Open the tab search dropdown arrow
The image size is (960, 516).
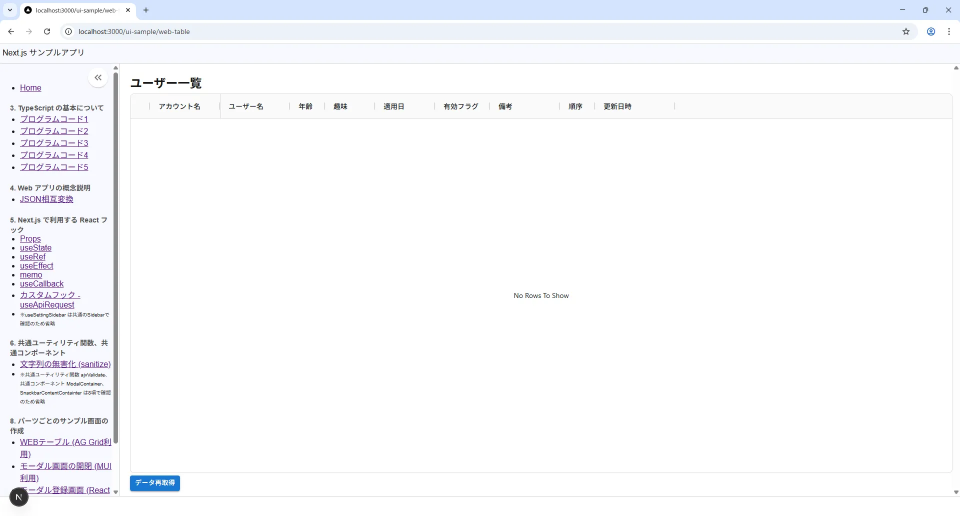coord(10,10)
